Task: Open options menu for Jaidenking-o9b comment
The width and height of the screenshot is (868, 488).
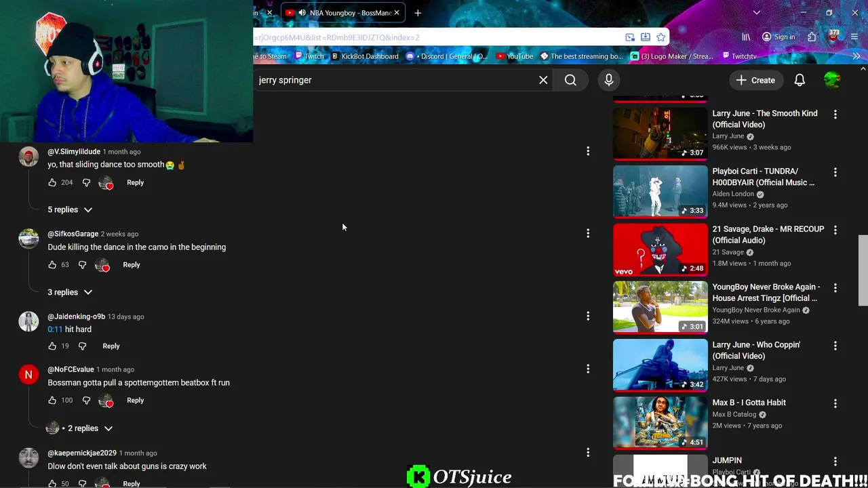Action: 588,316
